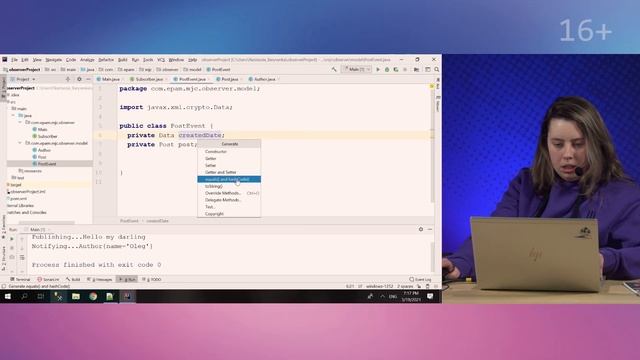Choose Setter in Generate popup
Viewport: 640px width, 360px height.
click(229, 165)
